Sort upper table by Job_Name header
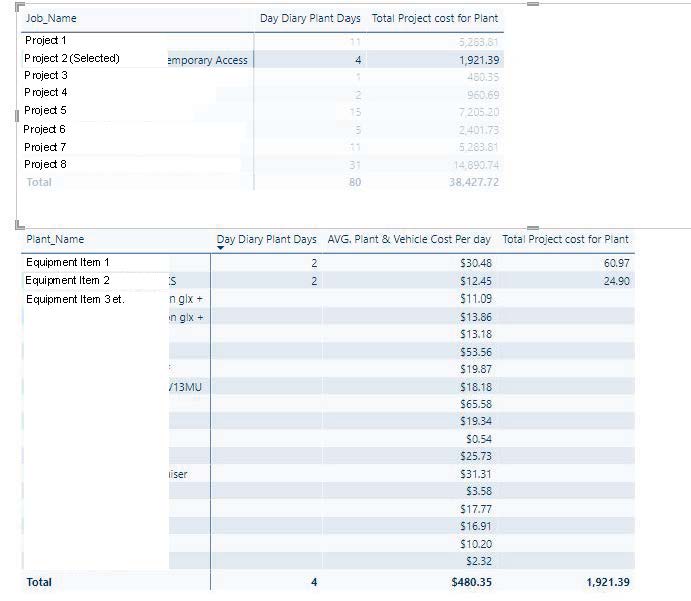 [51, 19]
